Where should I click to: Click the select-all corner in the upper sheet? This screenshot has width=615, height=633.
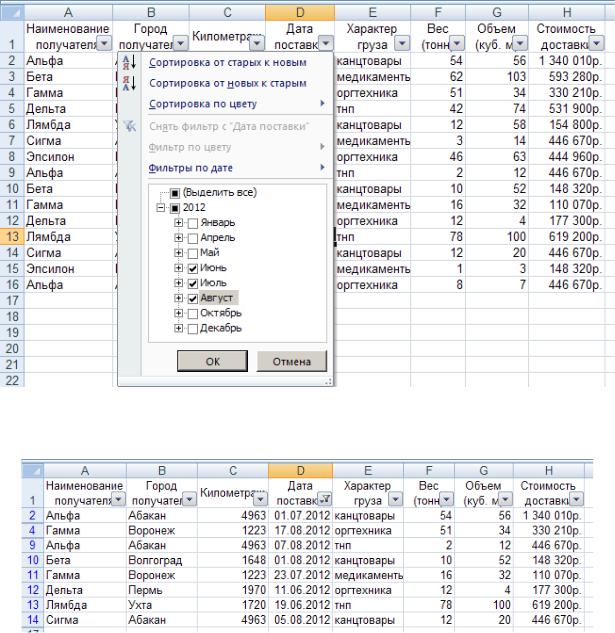12,13
